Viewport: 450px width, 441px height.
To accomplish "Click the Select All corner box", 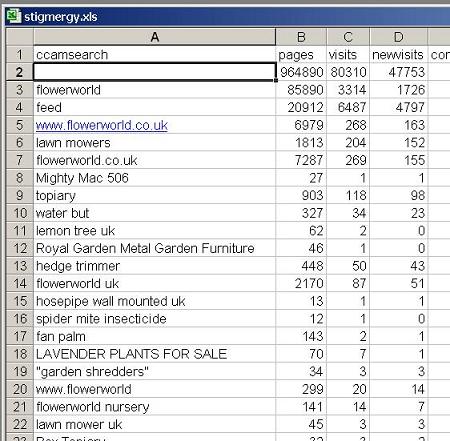I will click(20, 37).
